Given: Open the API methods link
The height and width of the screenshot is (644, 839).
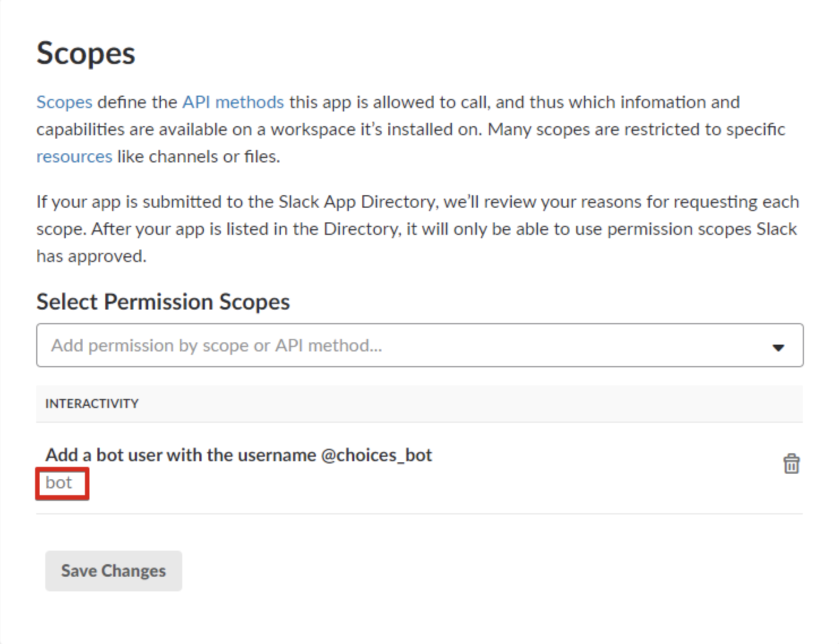Looking at the screenshot, I should coord(233,102).
